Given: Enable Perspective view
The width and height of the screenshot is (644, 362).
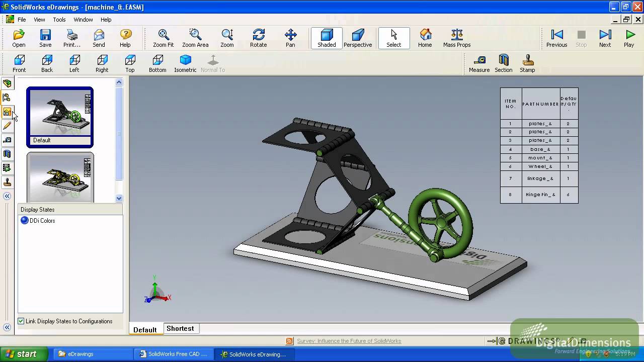Looking at the screenshot, I should [x=357, y=38].
